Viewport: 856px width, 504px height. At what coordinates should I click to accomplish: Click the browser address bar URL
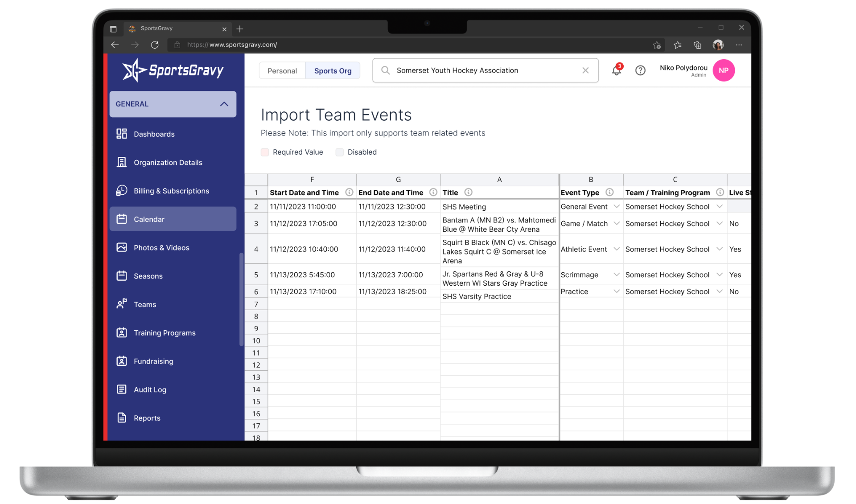click(232, 45)
